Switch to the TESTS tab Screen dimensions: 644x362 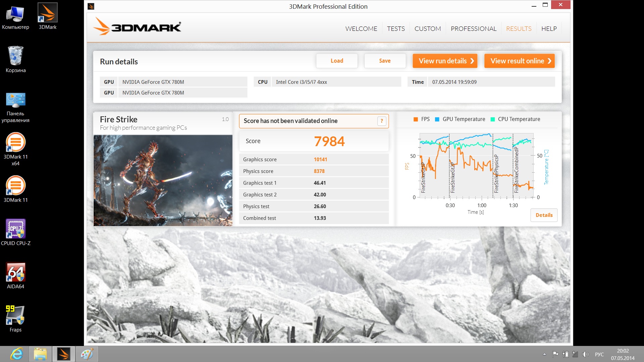click(x=396, y=28)
